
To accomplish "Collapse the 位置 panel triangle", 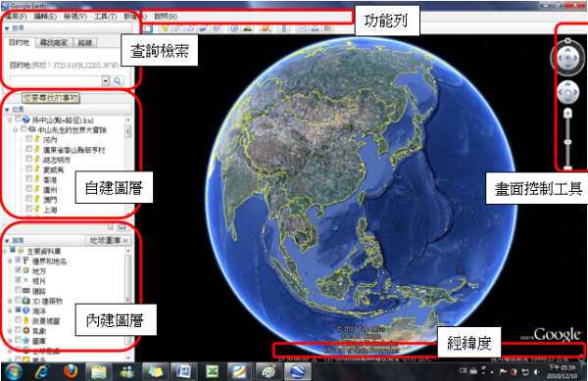I will 7,110.
